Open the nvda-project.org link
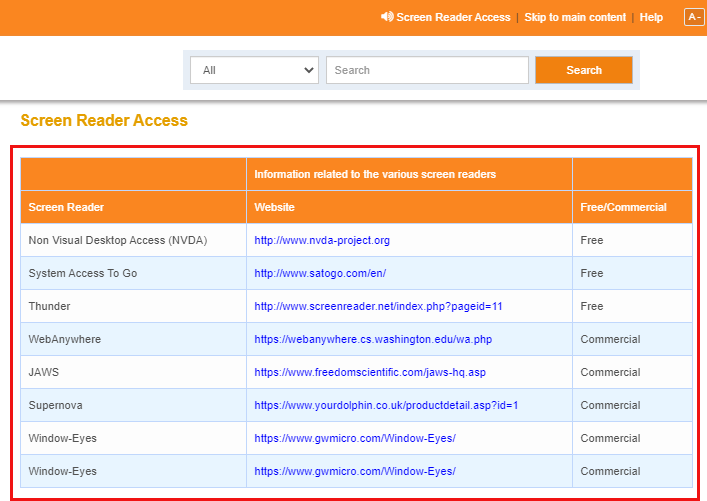707x501 pixels. click(x=322, y=240)
